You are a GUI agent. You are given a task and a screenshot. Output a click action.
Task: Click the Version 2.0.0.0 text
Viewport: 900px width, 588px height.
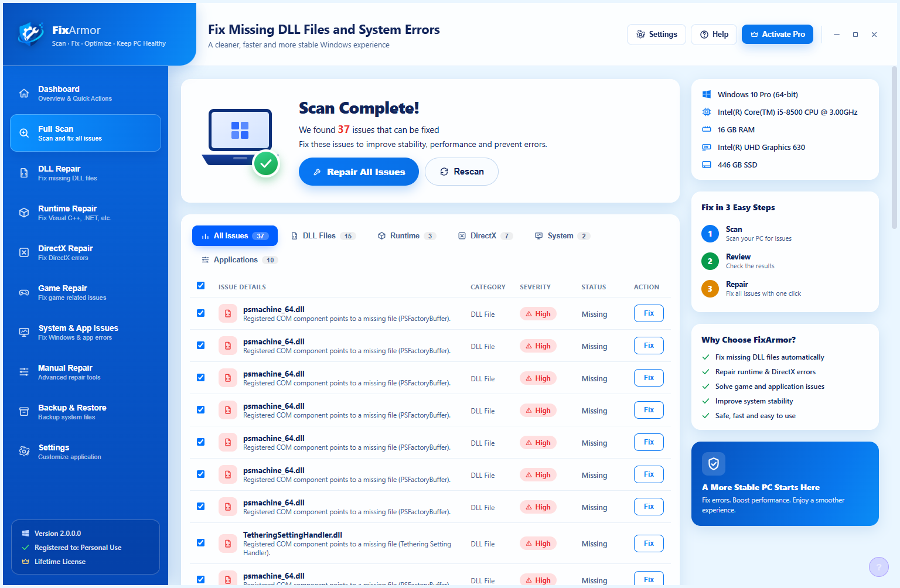(57, 534)
